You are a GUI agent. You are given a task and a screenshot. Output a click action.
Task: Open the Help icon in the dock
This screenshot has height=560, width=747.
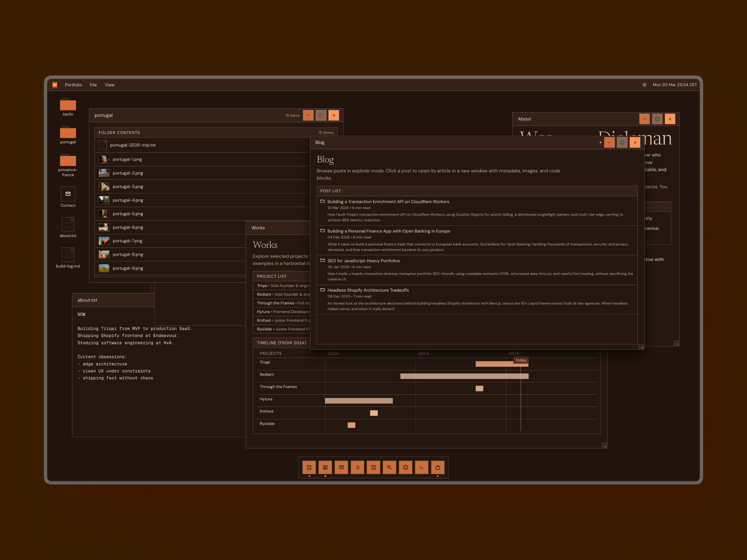tap(373, 467)
